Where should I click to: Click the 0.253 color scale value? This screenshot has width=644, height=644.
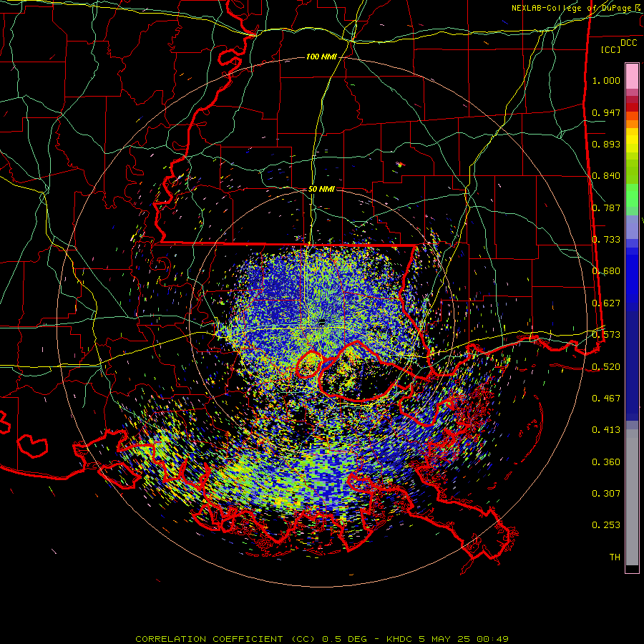pos(606,525)
